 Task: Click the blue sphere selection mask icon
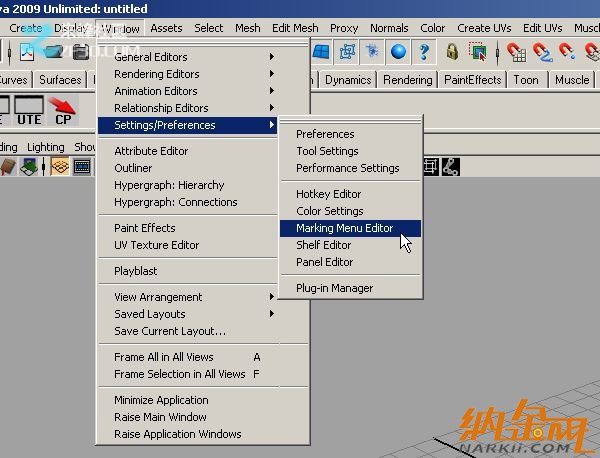(x=399, y=51)
